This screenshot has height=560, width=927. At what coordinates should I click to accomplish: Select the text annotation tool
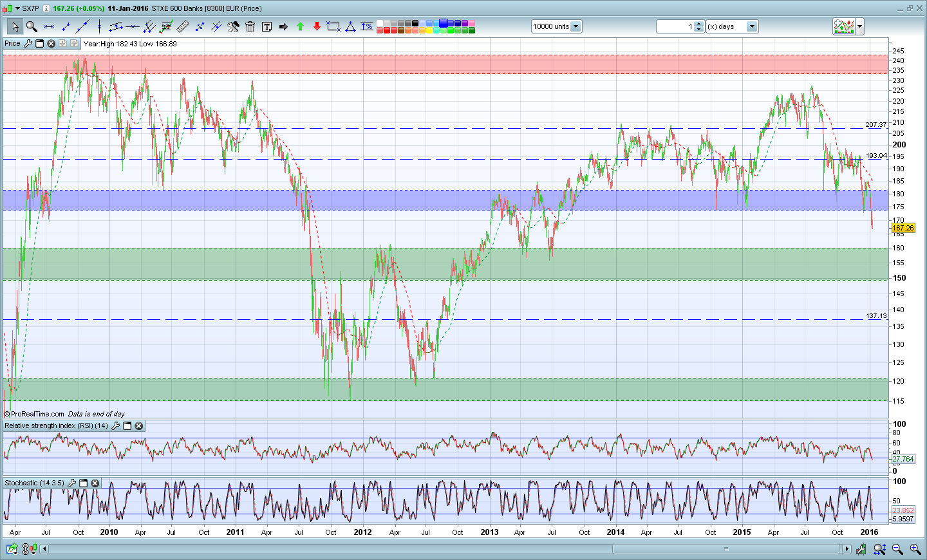[x=267, y=26]
